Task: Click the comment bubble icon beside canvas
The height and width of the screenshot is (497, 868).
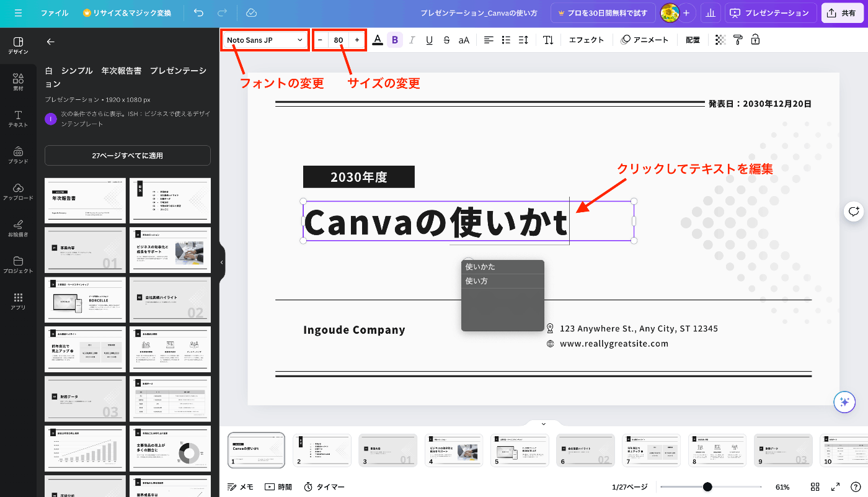Action: (x=854, y=211)
